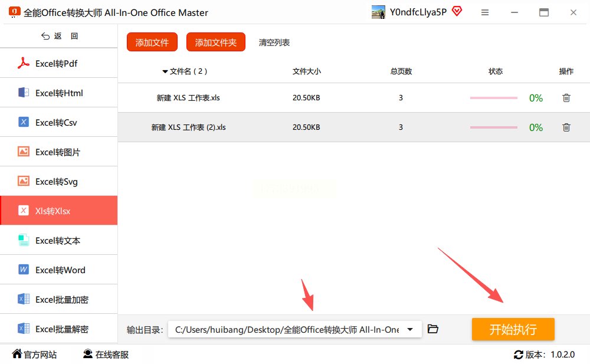Screen dimensions: 590x364
Task: Delete 新建 XLS 工作表 (2).xls with trash icon
Action: [x=566, y=127]
